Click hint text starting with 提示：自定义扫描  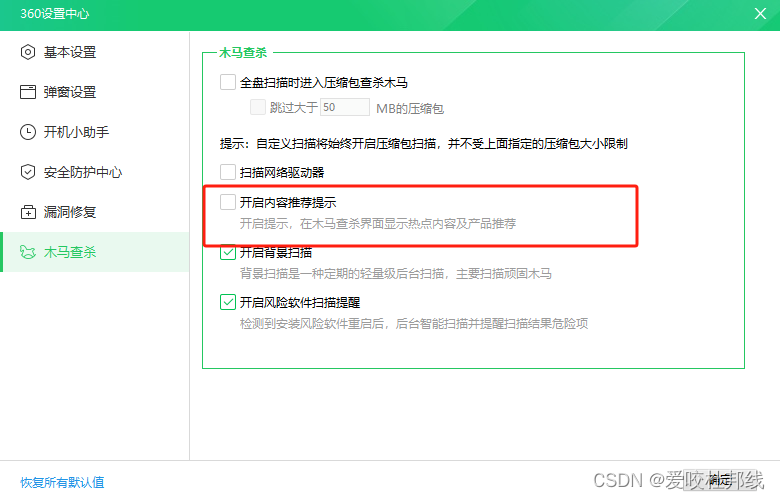click(x=424, y=144)
